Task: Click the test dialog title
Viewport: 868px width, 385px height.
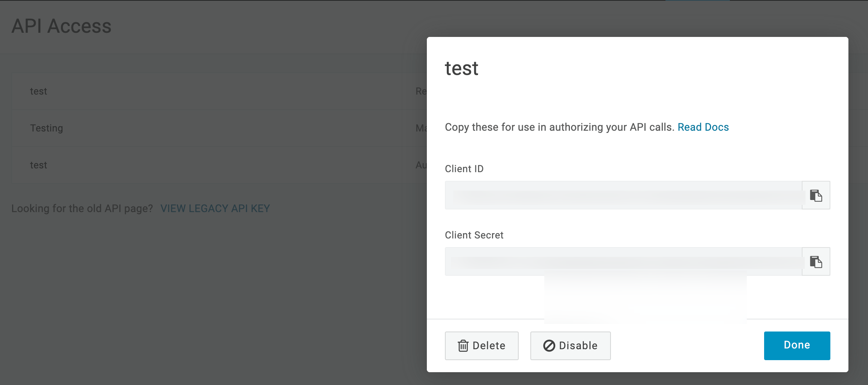Action: click(x=461, y=69)
